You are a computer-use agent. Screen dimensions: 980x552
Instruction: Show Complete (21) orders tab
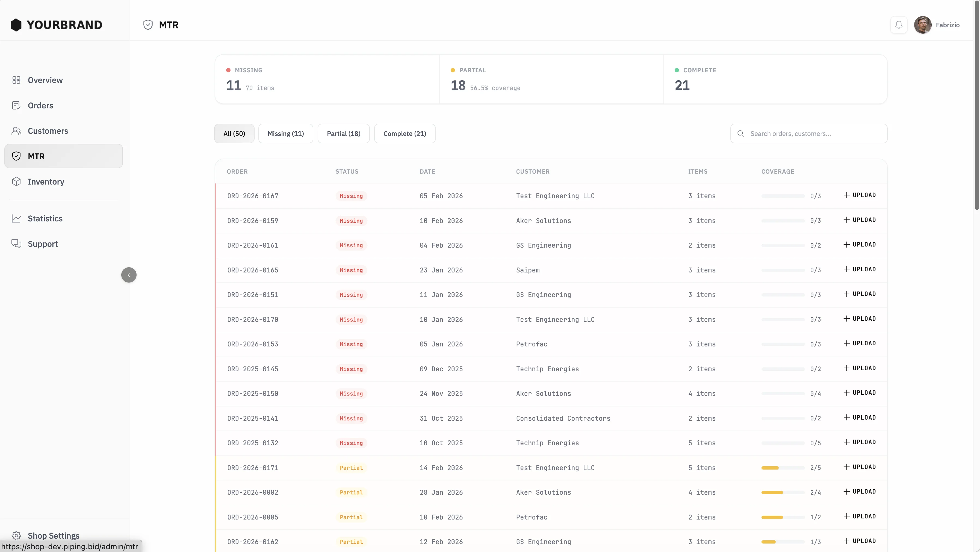tap(405, 134)
